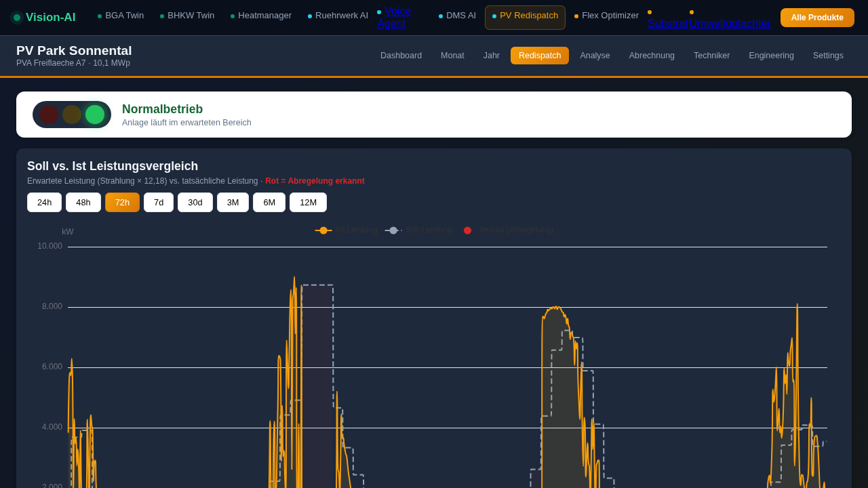Select the 12M time range
The height and width of the screenshot is (488, 868).
click(308, 203)
